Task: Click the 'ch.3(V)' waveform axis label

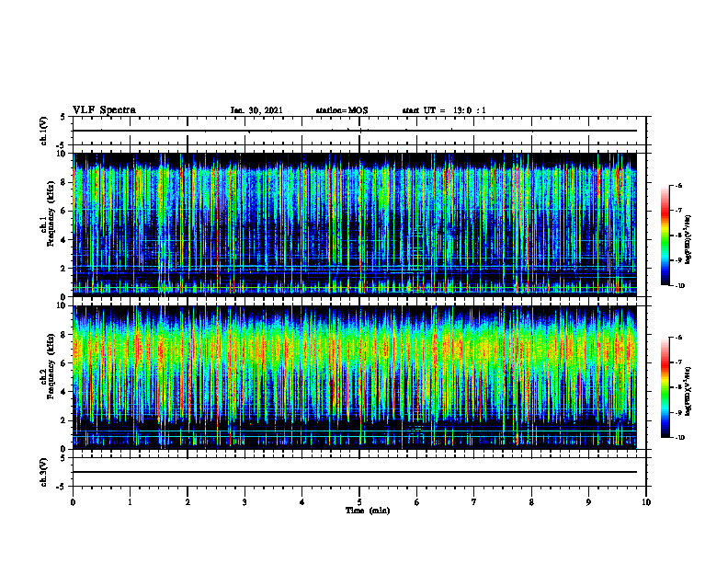Action: tap(43, 472)
